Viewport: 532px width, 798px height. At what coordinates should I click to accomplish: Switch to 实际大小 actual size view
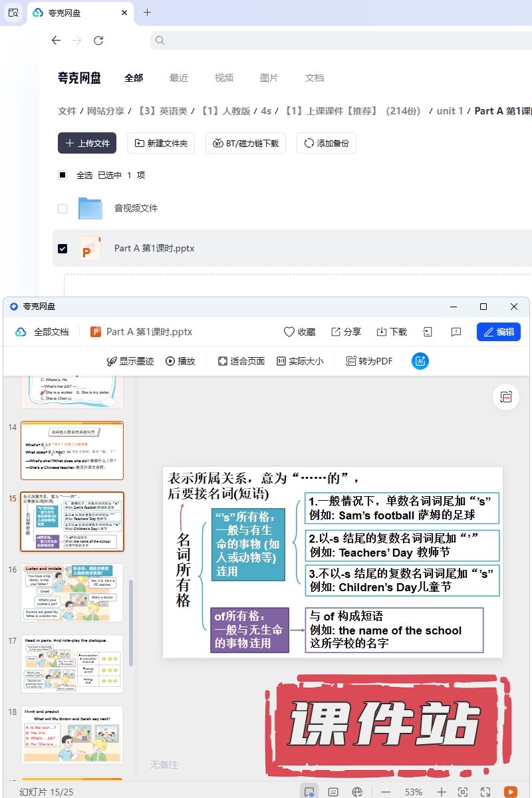(x=300, y=361)
